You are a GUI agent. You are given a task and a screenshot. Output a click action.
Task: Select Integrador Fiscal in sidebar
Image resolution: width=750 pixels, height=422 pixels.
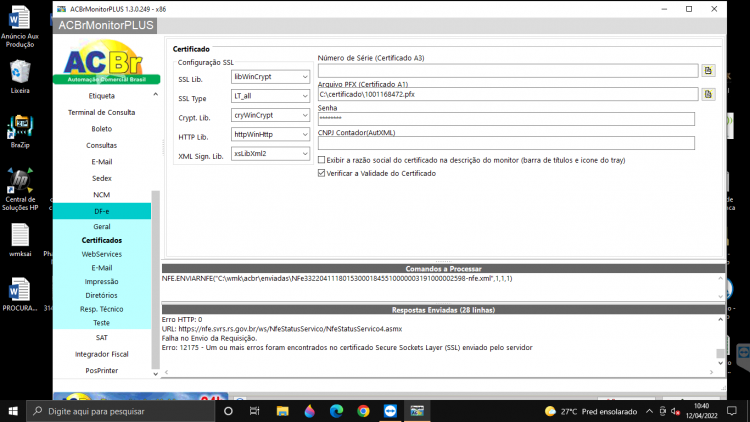[101, 354]
